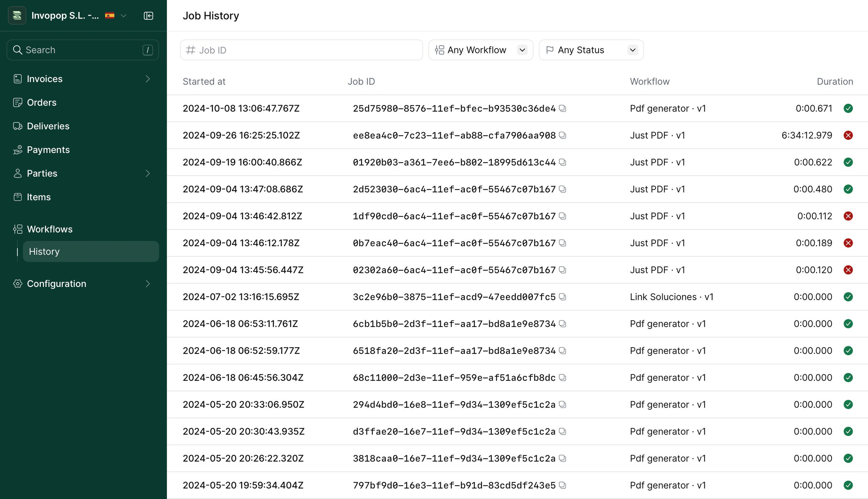Viewport: 868px width, 499px height.
Task: Select the Invoices icon in the sidebar
Action: tap(18, 78)
